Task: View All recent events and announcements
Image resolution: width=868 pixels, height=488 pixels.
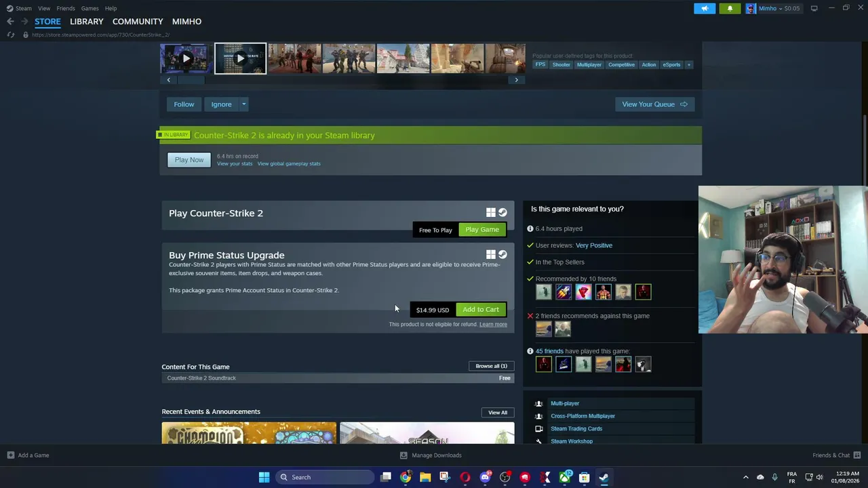Action: 498,413
